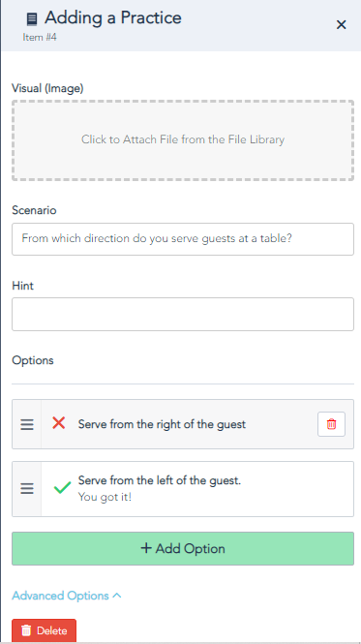This screenshot has height=644, width=361.
Task: Toggle the green checkmark correct marker
Action: coord(63,488)
